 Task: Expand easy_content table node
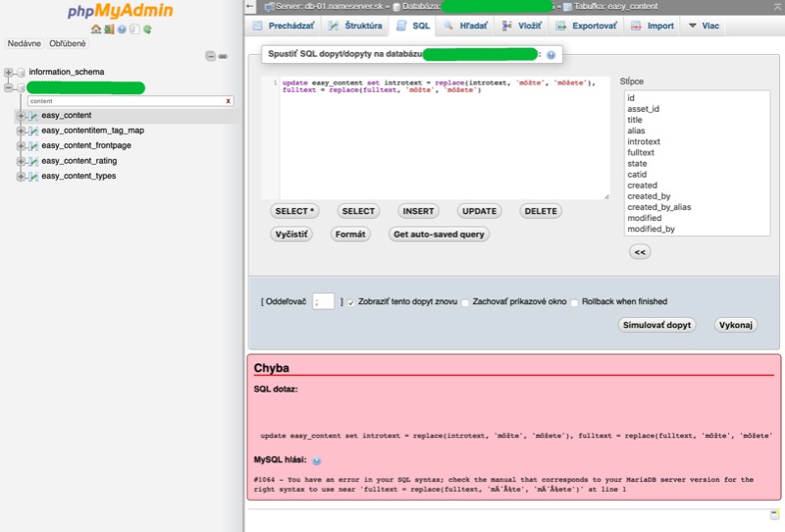click(21, 116)
